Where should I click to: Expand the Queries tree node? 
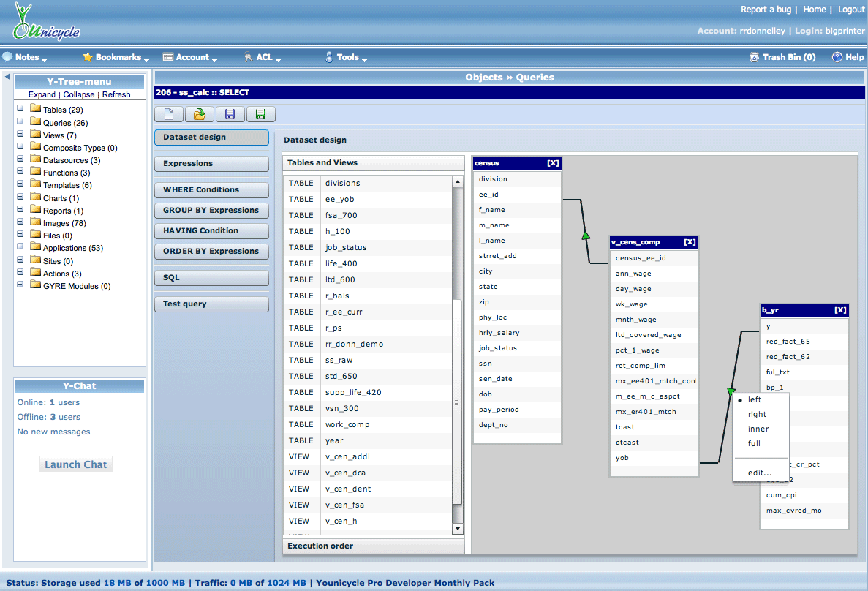[x=20, y=122]
